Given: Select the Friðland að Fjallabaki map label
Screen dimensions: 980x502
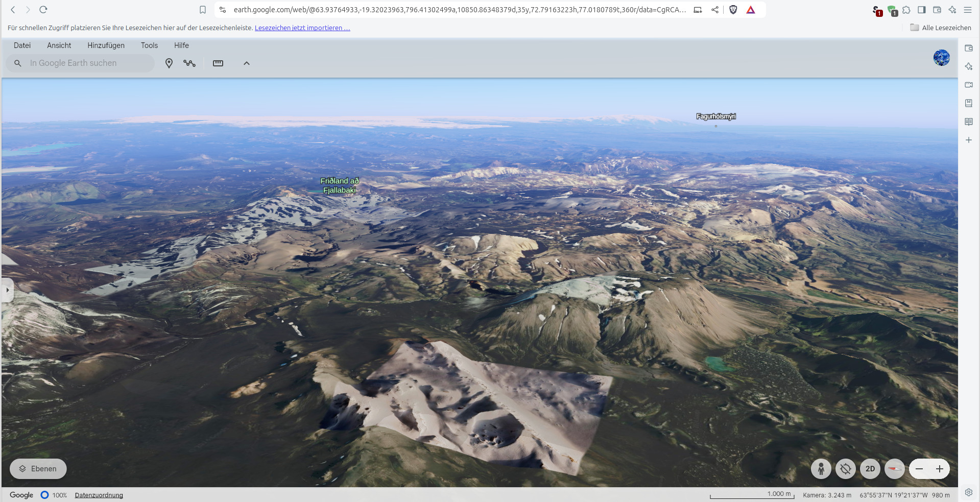Looking at the screenshot, I should coord(340,185).
